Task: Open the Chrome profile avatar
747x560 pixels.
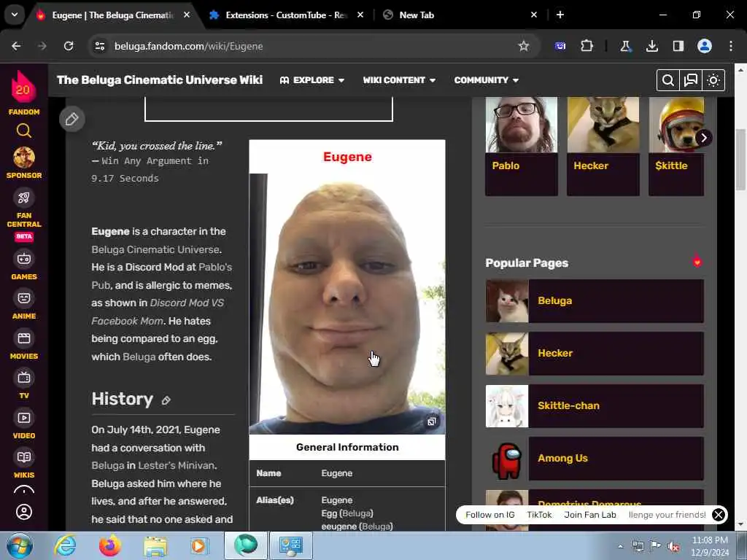Action: point(705,46)
